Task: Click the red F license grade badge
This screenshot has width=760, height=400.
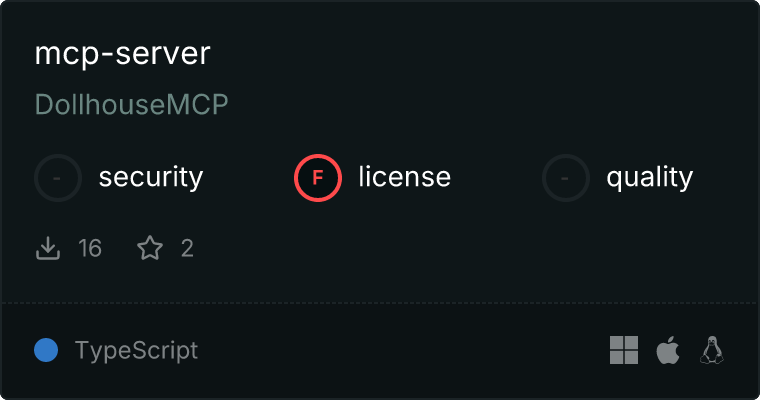Action: (318, 178)
